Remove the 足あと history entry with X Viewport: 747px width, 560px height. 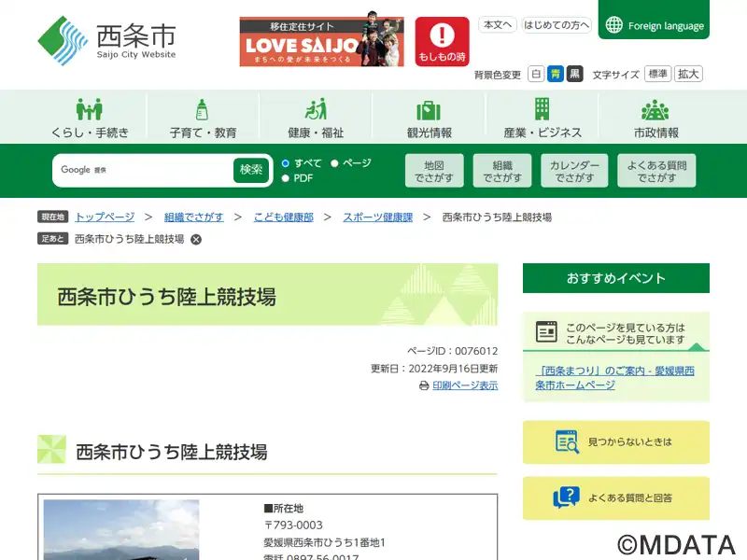[x=196, y=240]
